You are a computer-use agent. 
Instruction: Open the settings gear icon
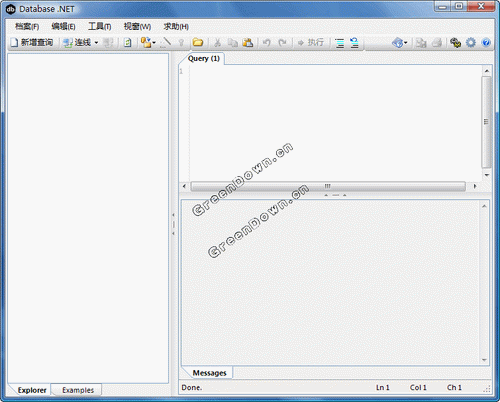(x=471, y=42)
